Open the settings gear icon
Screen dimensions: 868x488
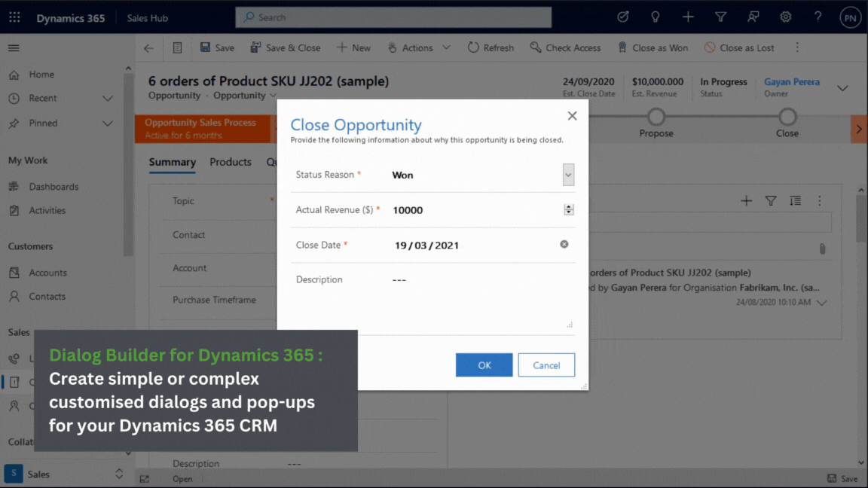pyautogui.click(x=785, y=17)
